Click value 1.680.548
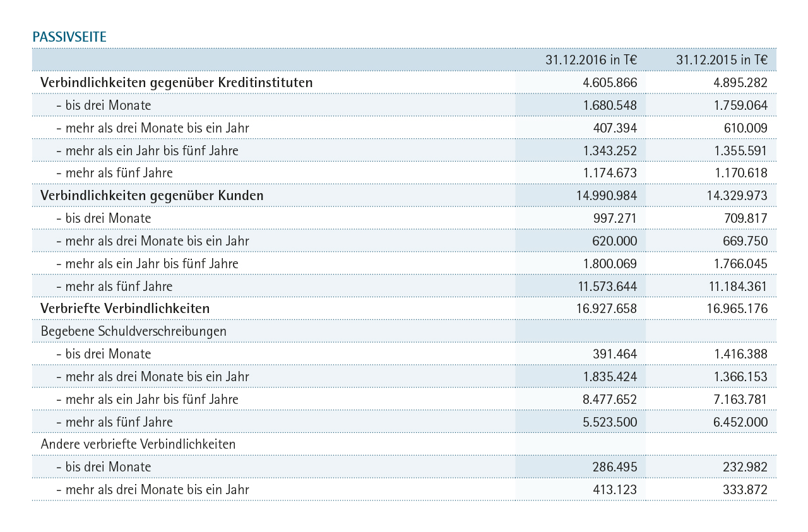 point(611,105)
